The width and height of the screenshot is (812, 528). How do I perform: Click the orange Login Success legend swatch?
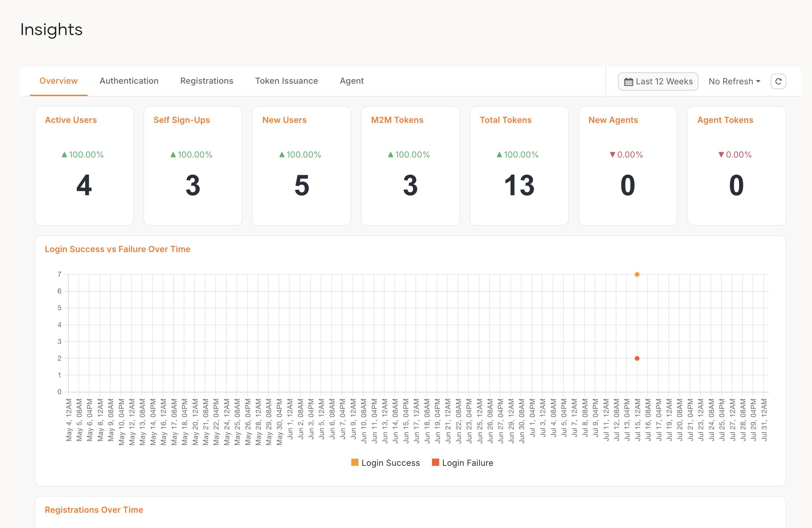click(355, 462)
